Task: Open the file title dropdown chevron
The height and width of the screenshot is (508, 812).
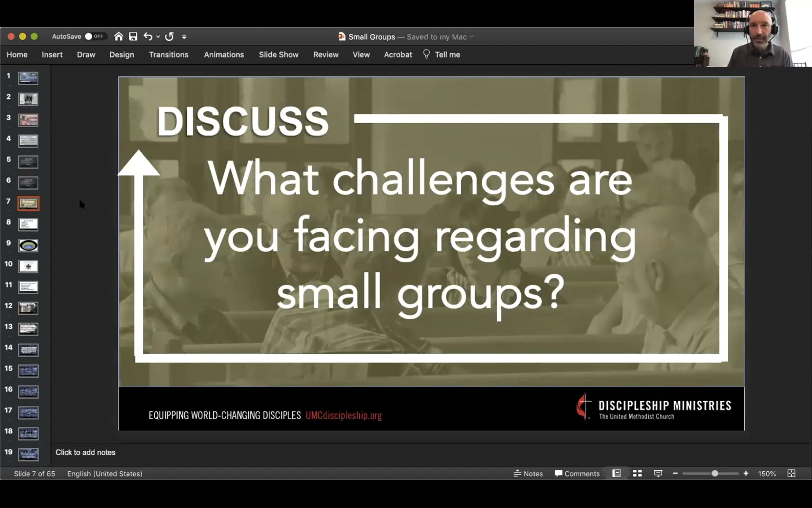Action: click(x=472, y=37)
